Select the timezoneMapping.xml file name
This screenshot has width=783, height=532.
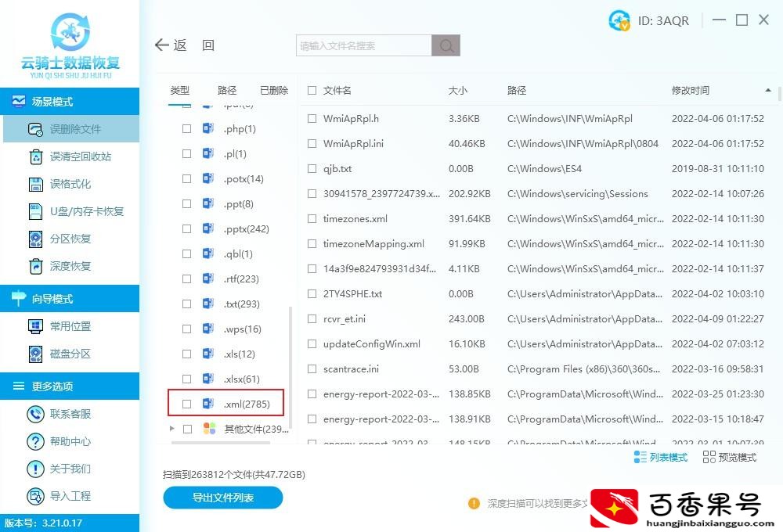[373, 243]
